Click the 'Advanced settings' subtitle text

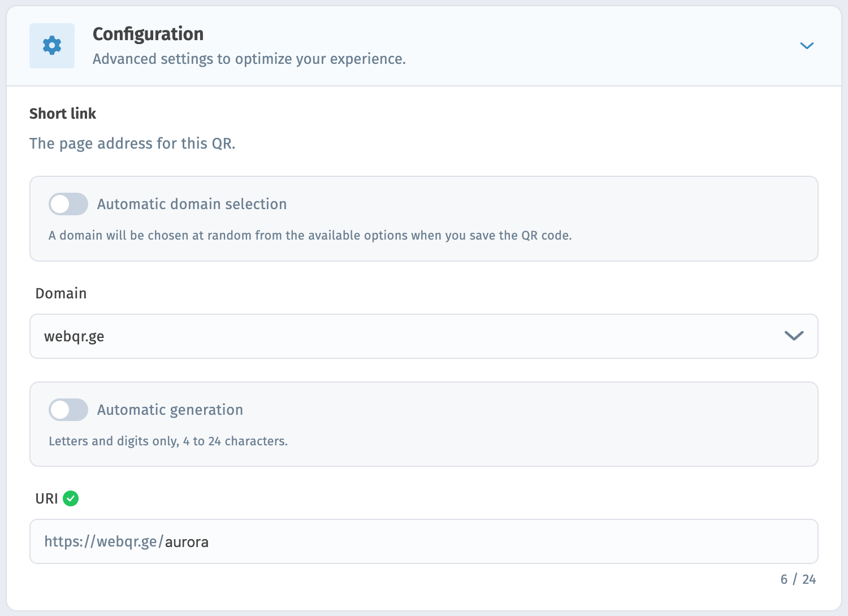pyautogui.click(x=249, y=59)
